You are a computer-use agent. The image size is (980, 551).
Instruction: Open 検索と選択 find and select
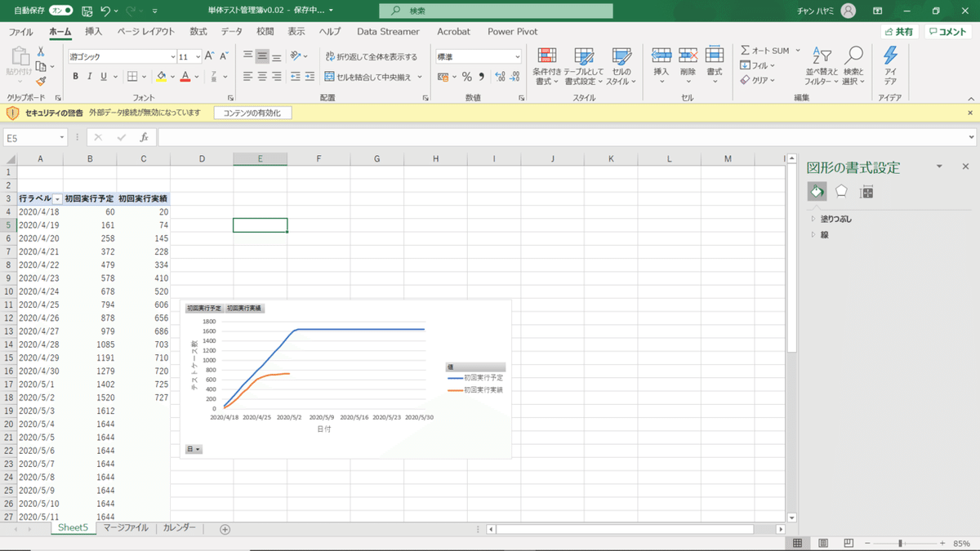[x=853, y=66]
